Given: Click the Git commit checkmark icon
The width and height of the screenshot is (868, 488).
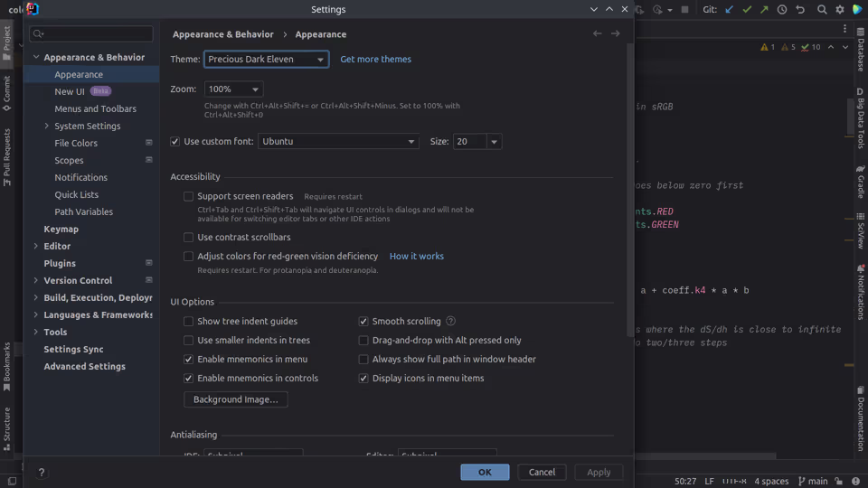Looking at the screenshot, I should point(747,9).
